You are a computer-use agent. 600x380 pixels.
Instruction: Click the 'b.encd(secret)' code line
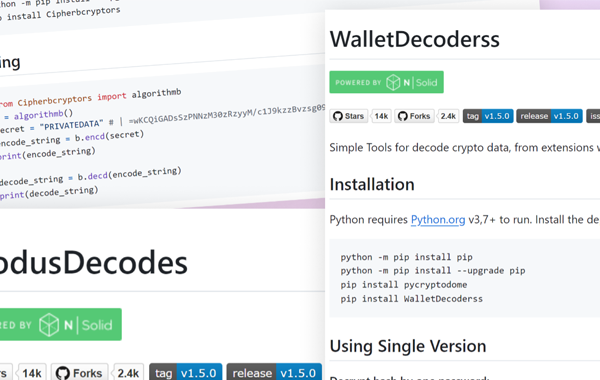click(72, 139)
